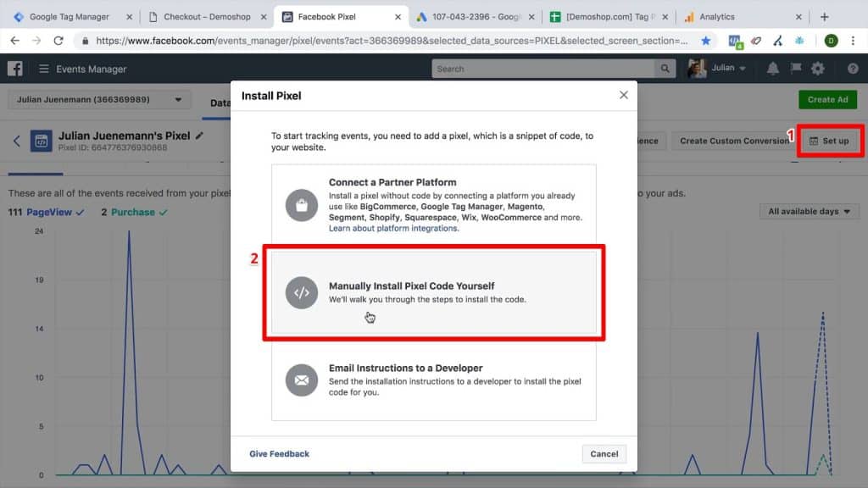Click the pixel data source icon
Image resolution: width=868 pixels, height=488 pixels.
(x=41, y=141)
